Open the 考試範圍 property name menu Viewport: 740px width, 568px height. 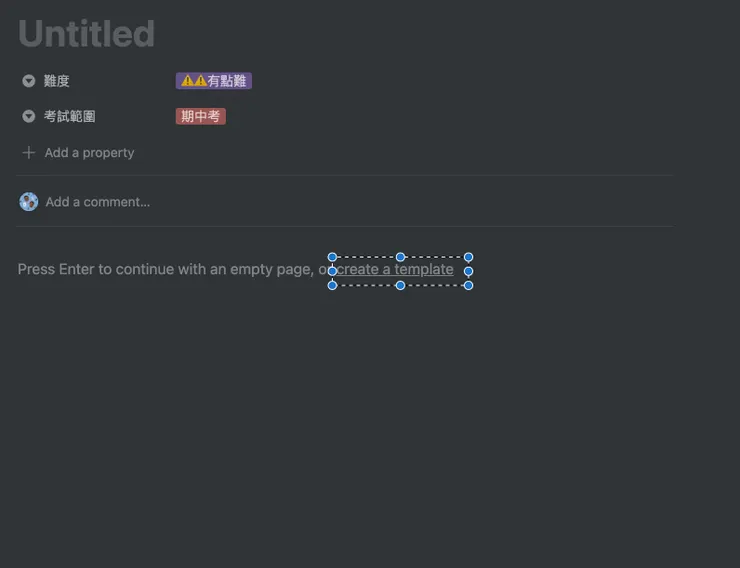(69, 116)
